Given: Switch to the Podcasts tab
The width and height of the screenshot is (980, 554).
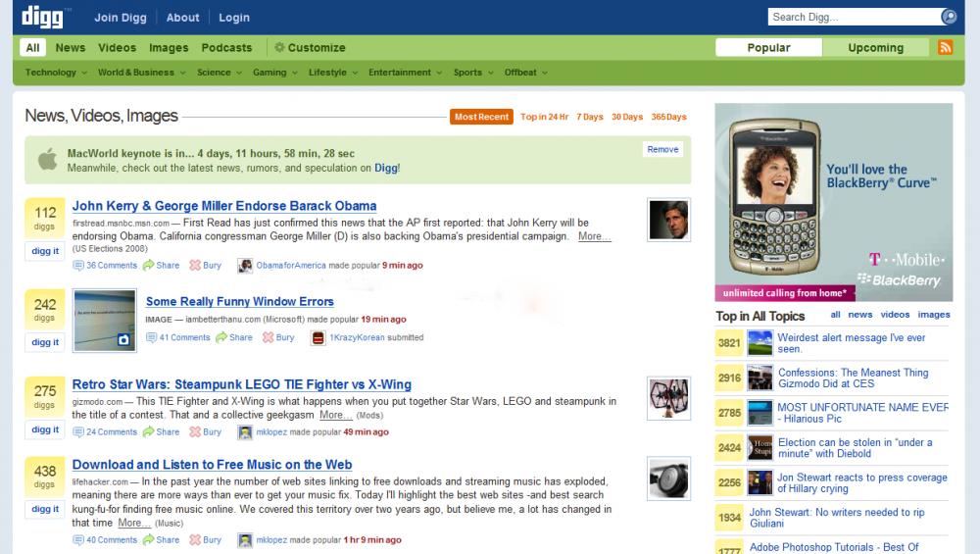Looking at the screenshot, I should pos(226,47).
